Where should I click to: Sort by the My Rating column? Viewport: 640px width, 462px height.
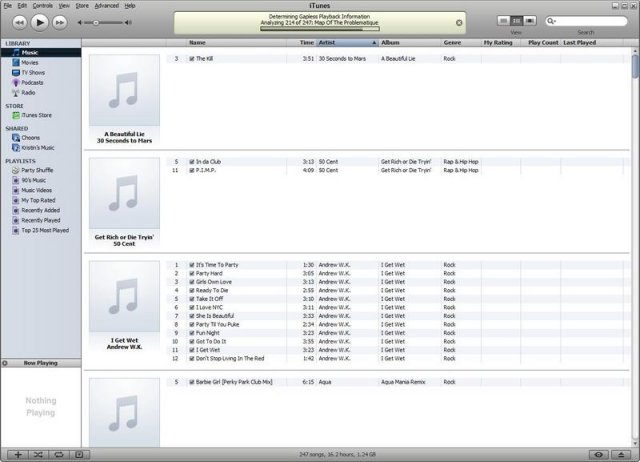(x=501, y=42)
